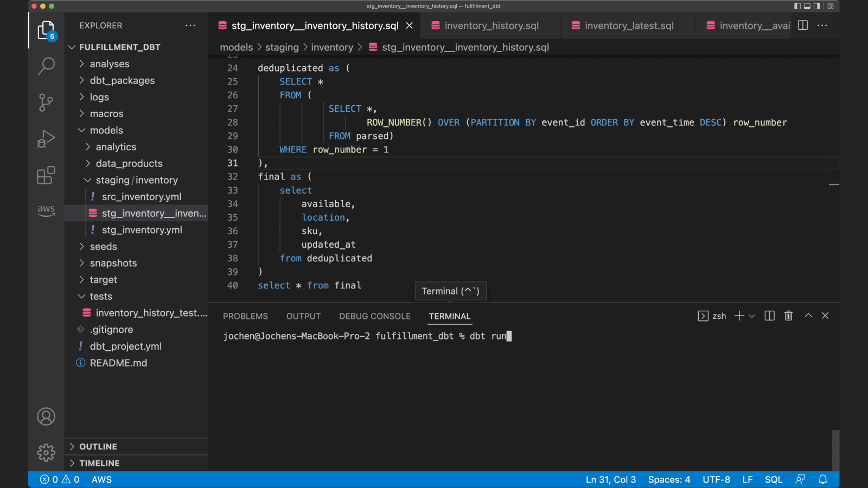868x488 pixels.
Task: Change language mode via SQL status item
Action: (x=774, y=479)
